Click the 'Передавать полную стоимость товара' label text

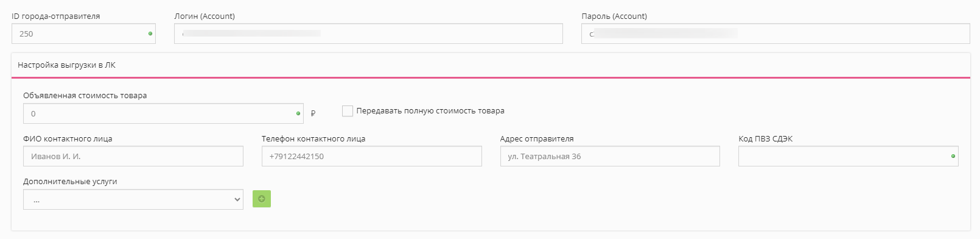(430, 111)
